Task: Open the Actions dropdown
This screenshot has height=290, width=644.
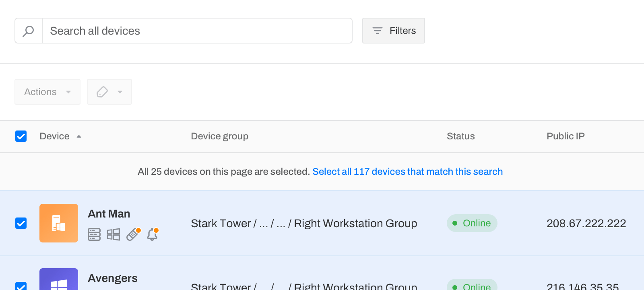Action: (x=47, y=92)
